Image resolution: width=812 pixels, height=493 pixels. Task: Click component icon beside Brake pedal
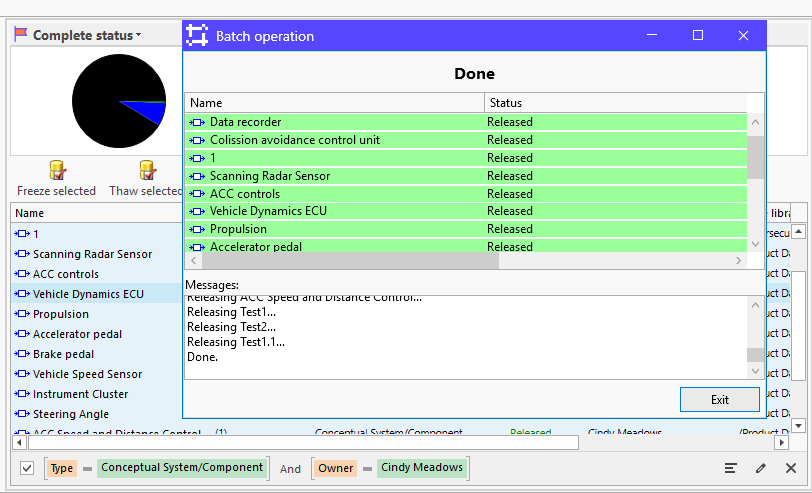(22, 354)
